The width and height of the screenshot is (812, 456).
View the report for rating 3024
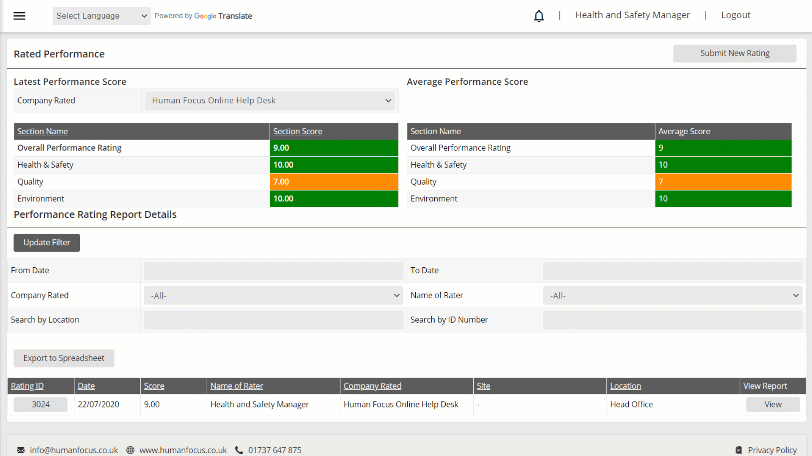point(772,405)
